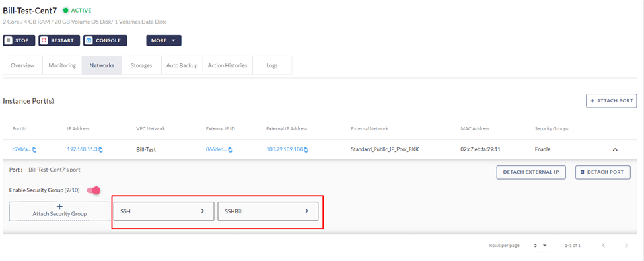Screen dimensions: 644x261
Task: Open the Auto Backup tab
Action: tap(182, 65)
